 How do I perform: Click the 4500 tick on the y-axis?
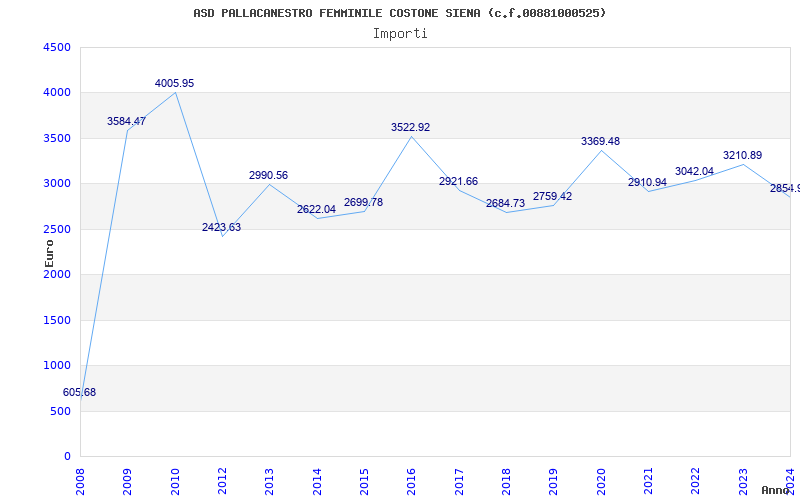click(57, 47)
